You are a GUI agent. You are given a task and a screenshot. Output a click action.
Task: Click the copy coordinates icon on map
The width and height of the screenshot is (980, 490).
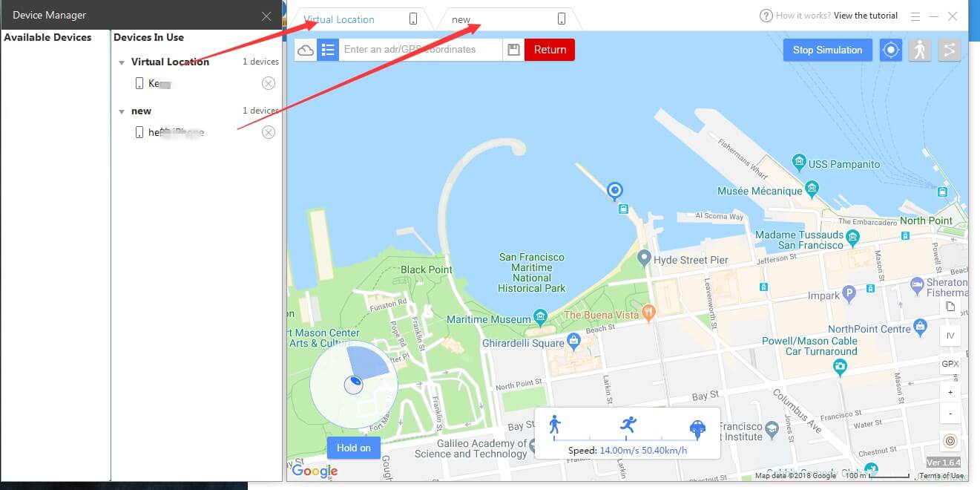950,307
